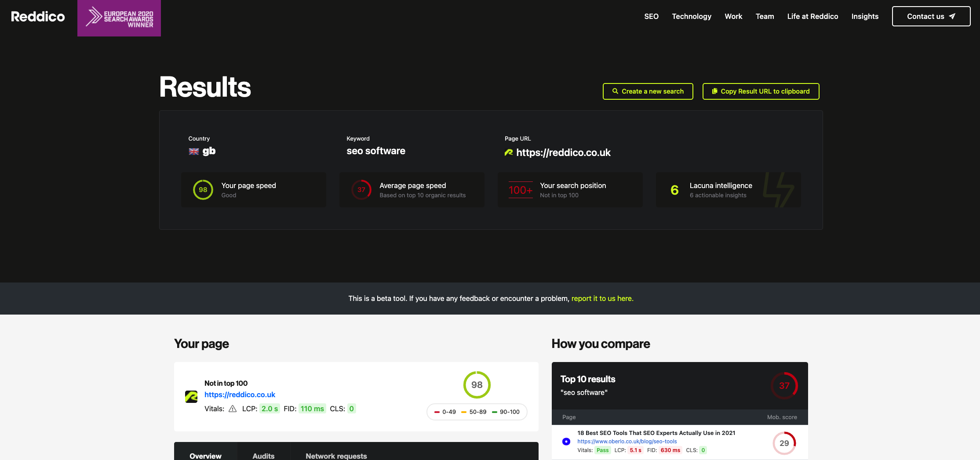Switch to the Audits tab

[263, 451]
